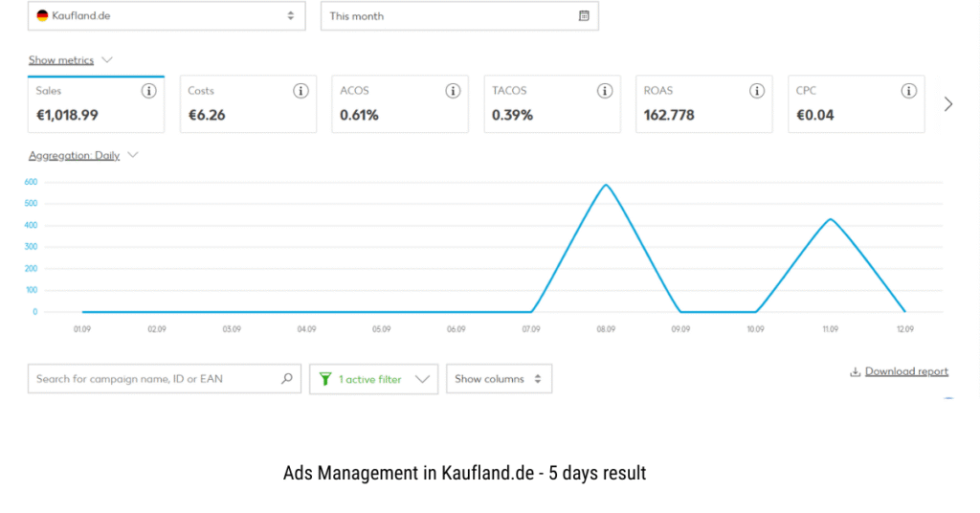The image size is (980, 513).
Task: Click the info icon on Costs card
Action: click(301, 91)
